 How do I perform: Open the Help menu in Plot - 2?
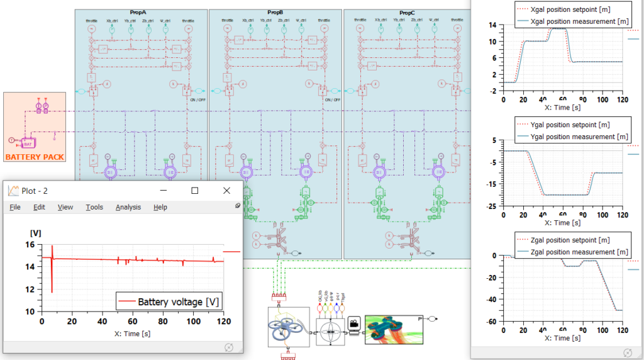[x=160, y=207]
